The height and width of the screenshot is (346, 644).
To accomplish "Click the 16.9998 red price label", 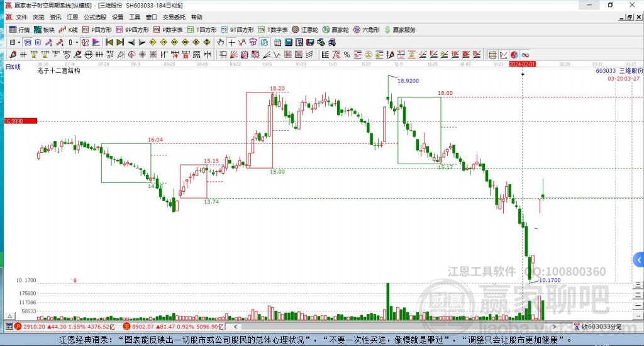I will (x=21, y=121).
